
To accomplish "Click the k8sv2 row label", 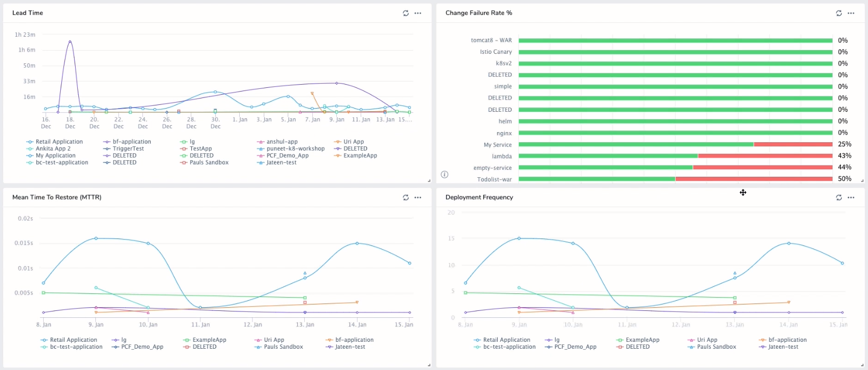I will pyautogui.click(x=504, y=63).
